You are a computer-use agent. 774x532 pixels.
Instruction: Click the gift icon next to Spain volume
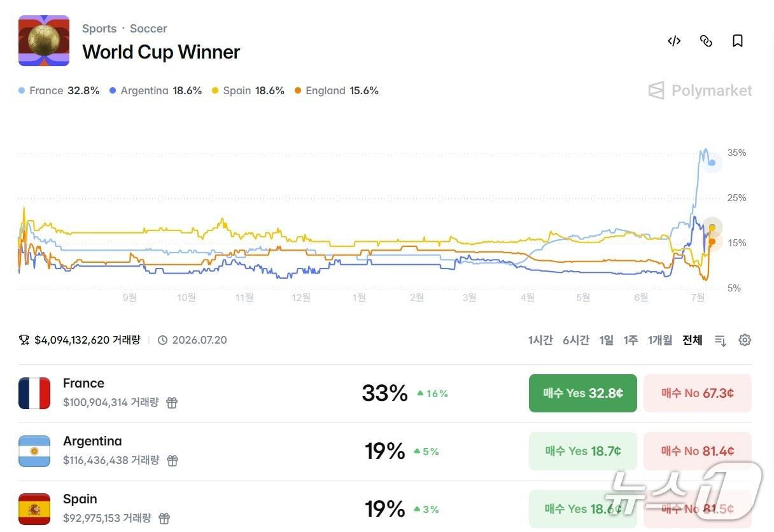(164, 518)
